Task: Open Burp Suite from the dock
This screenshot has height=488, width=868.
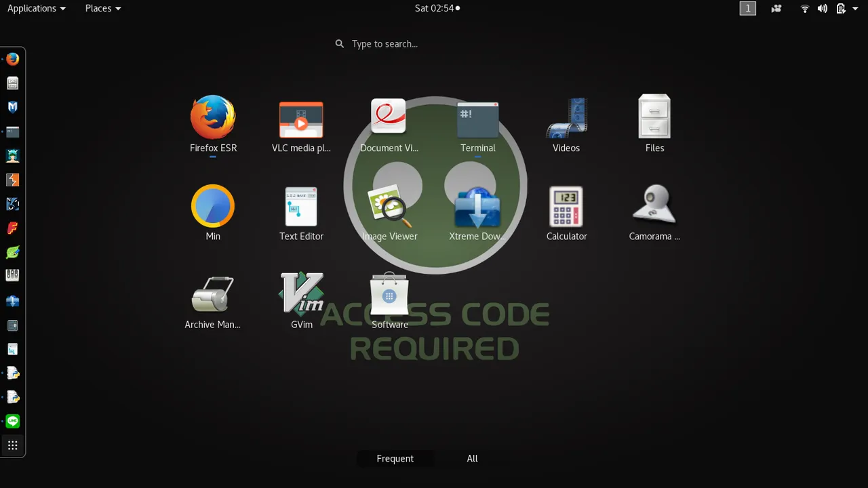Action: [12, 180]
